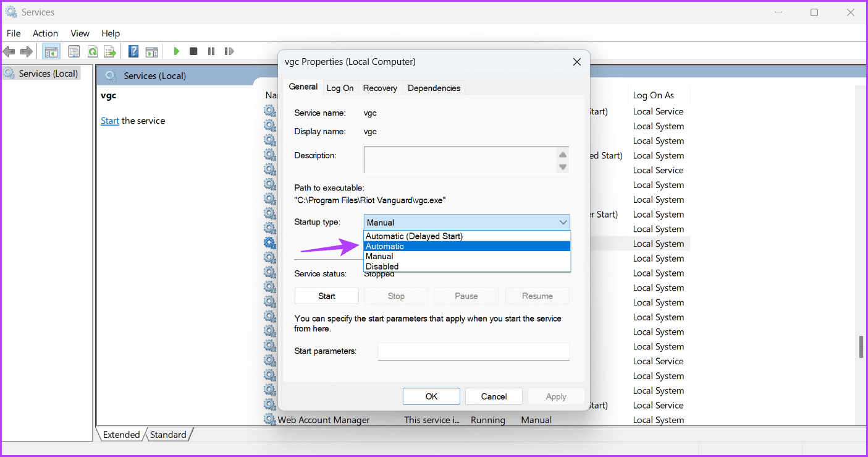Click the green Start Service play icon
Image resolution: width=868 pixels, height=457 pixels.
pos(177,51)
